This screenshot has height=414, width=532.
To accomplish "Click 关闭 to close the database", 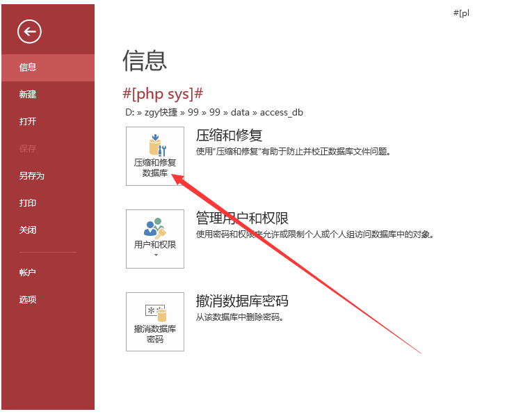I will point(28,230).
